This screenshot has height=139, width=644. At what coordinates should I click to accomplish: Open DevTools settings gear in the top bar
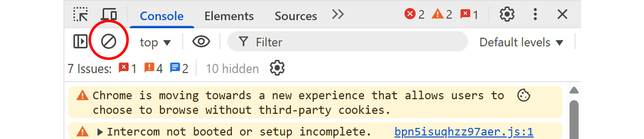point(507,15)
